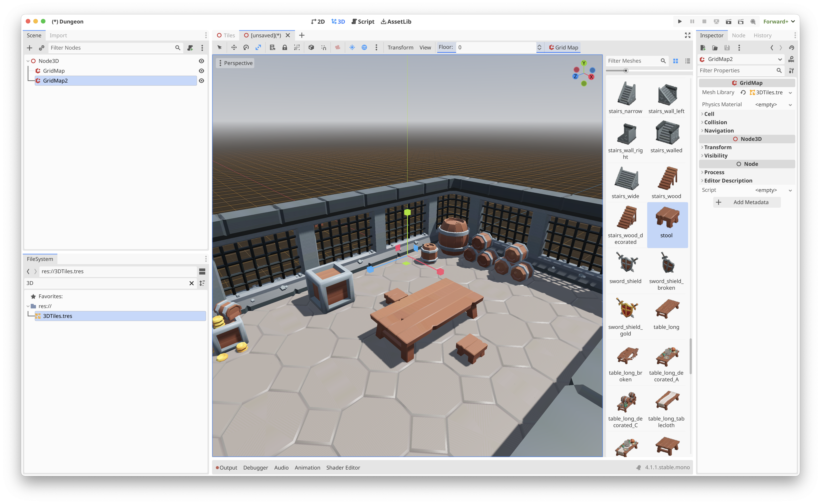The height and width of the screenshot is (504, 821).
Task: Click the lock selected node icon
Action: click(285, 47)
